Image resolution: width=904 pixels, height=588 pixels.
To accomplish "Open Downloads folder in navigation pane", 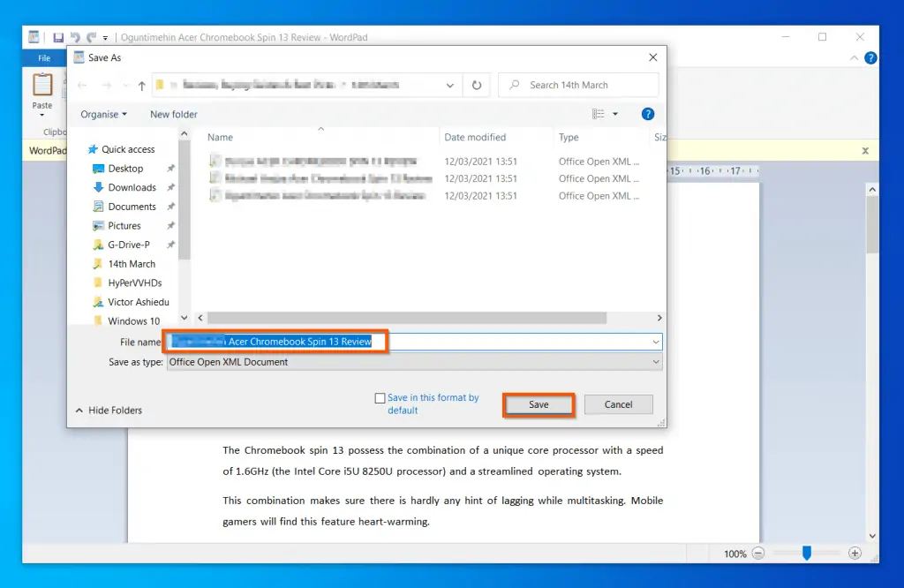I will click(132, 187).
